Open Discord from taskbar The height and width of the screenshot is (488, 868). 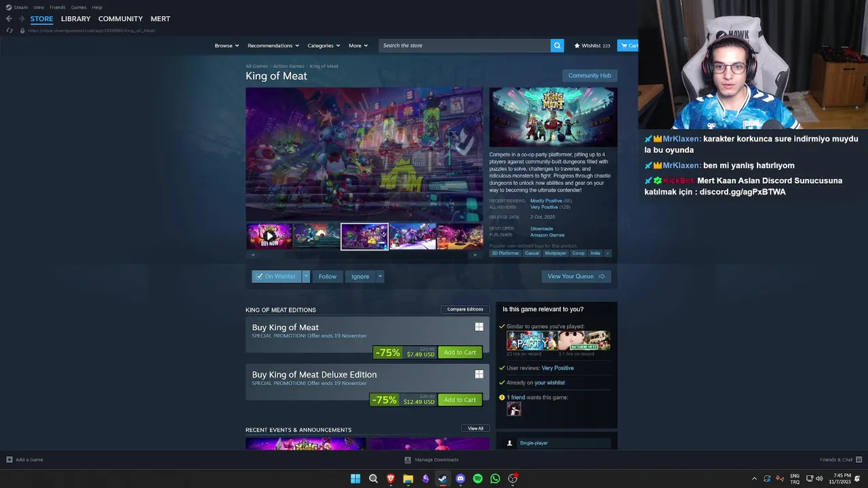point(460,479)
